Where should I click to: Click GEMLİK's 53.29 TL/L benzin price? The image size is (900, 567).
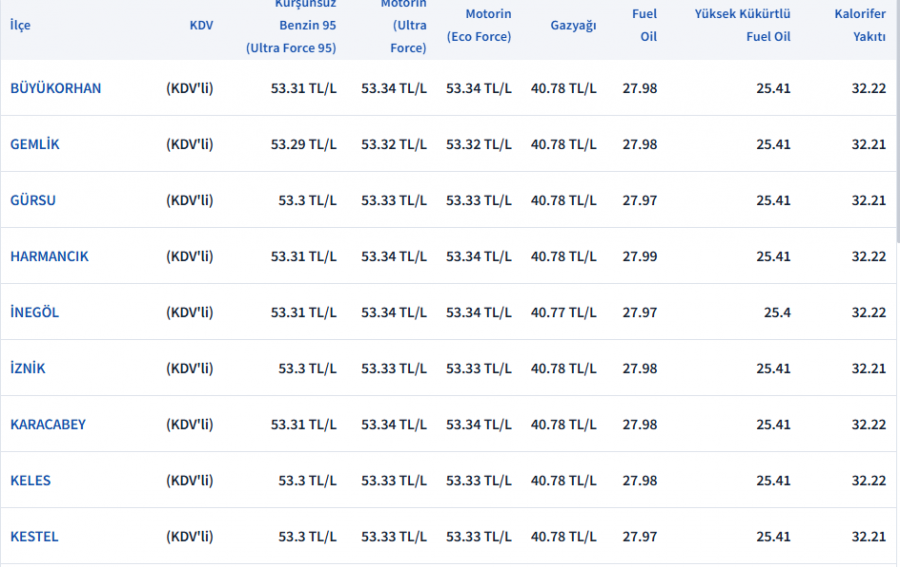coord(303,144)
